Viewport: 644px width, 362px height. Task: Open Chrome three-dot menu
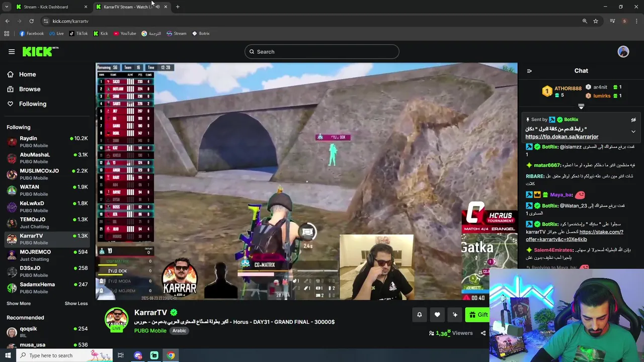tap(637, 21)
